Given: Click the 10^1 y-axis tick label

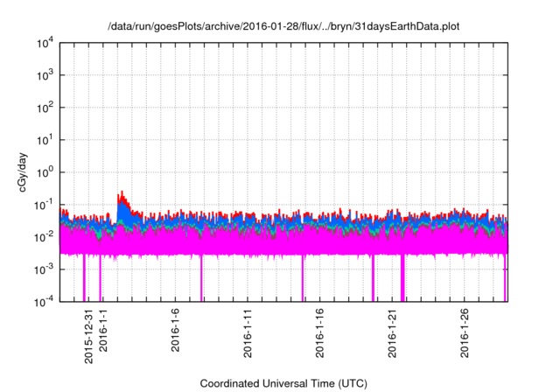Looking at the screenshot, I should 45,140.
